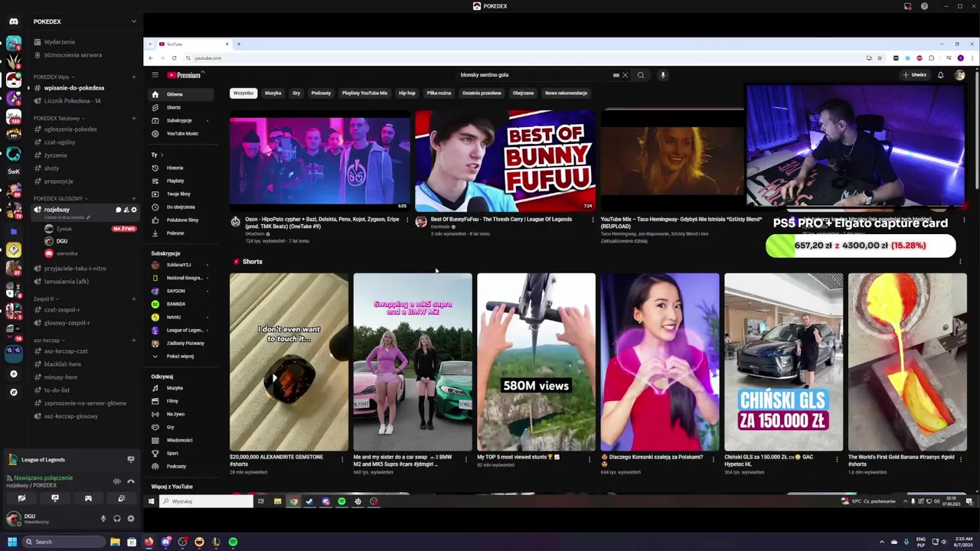980x551 pixels.
Task: Open YouTube notifications bell
Action: (940, 75)
